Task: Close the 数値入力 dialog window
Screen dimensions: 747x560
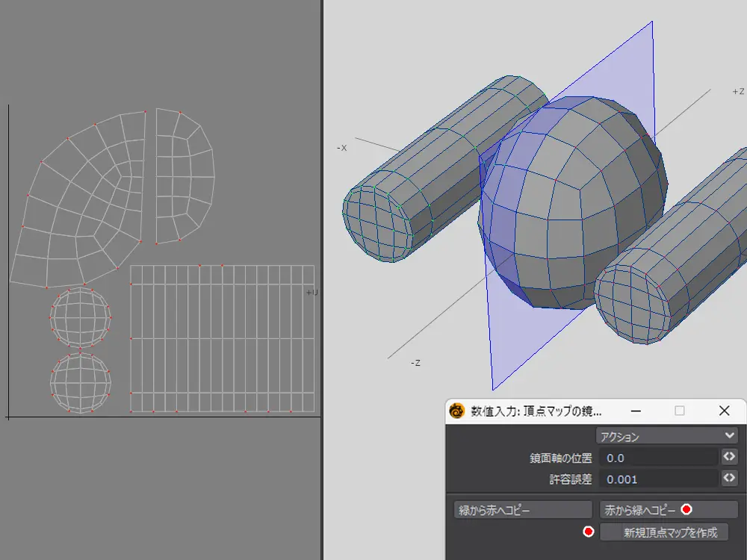Action: 723,411
